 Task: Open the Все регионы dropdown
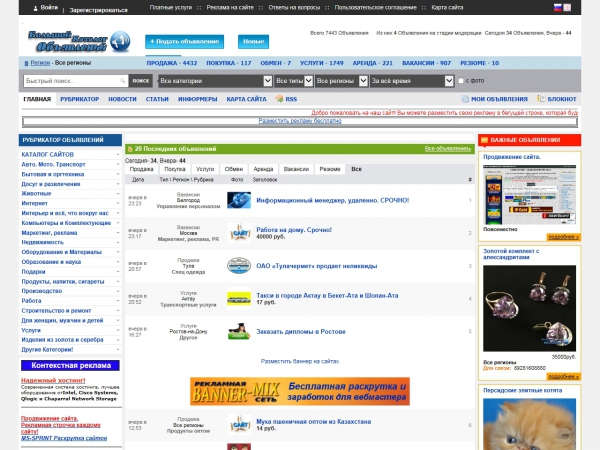(341, 81)
